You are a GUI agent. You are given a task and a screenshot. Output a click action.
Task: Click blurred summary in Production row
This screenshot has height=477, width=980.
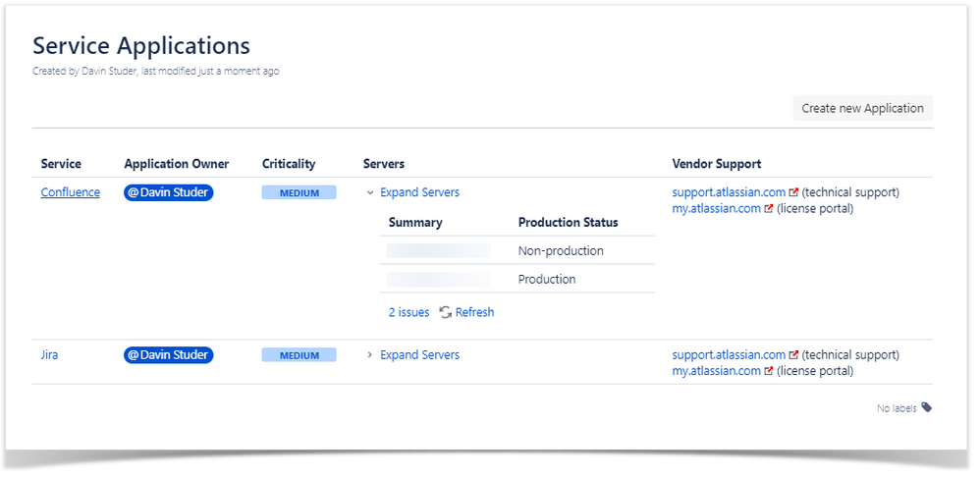(438, 279)
